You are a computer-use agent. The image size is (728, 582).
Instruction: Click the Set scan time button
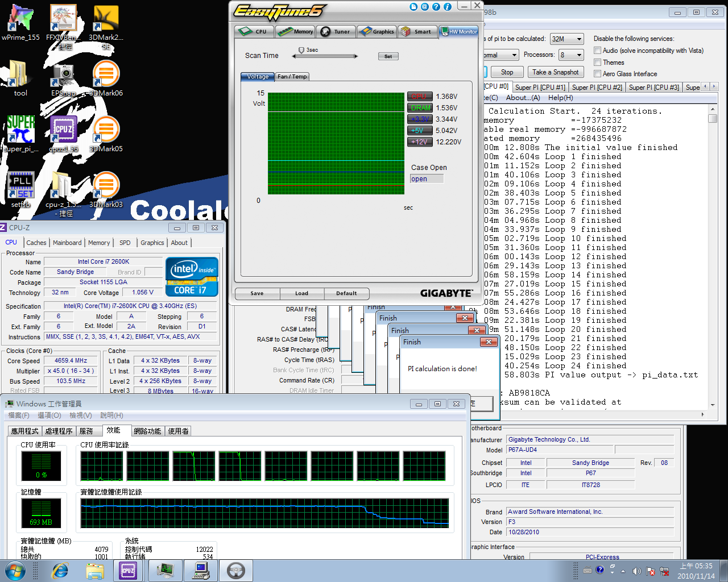388,56
